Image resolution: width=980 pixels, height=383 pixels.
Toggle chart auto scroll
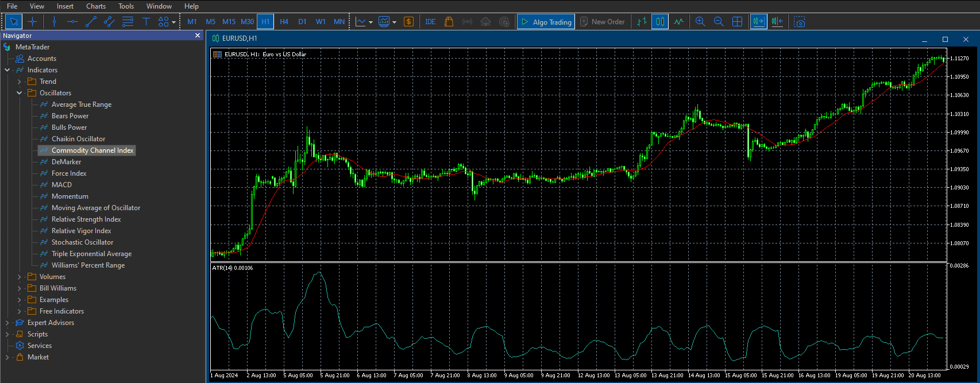759,22
